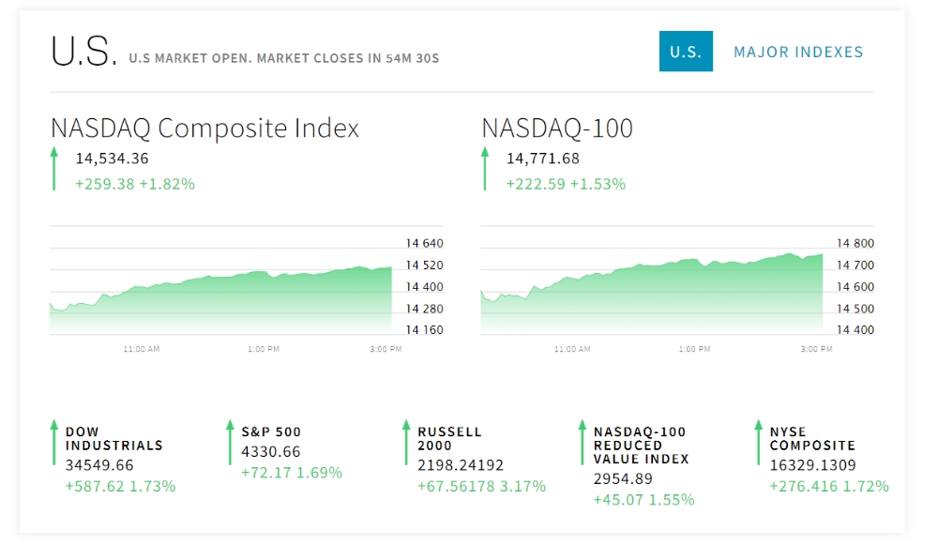Viewport: 938px width, 560px height.
Task: Select the value 14,534.36
Action: (x=112, y=159)
